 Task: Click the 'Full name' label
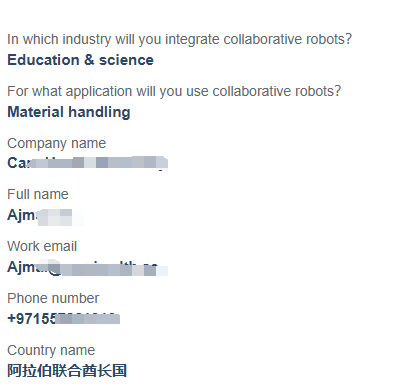(38, 194)
